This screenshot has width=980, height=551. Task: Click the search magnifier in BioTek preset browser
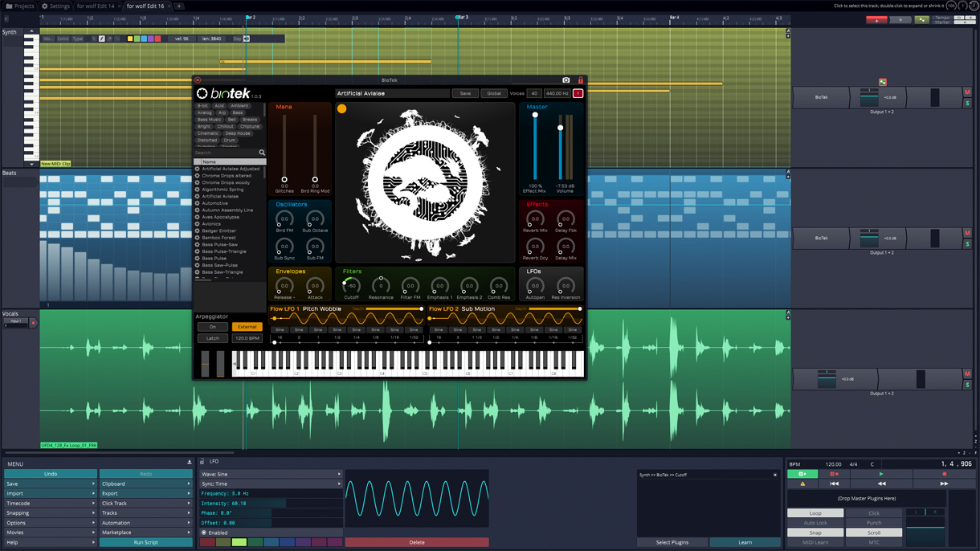tap(262, 152)
